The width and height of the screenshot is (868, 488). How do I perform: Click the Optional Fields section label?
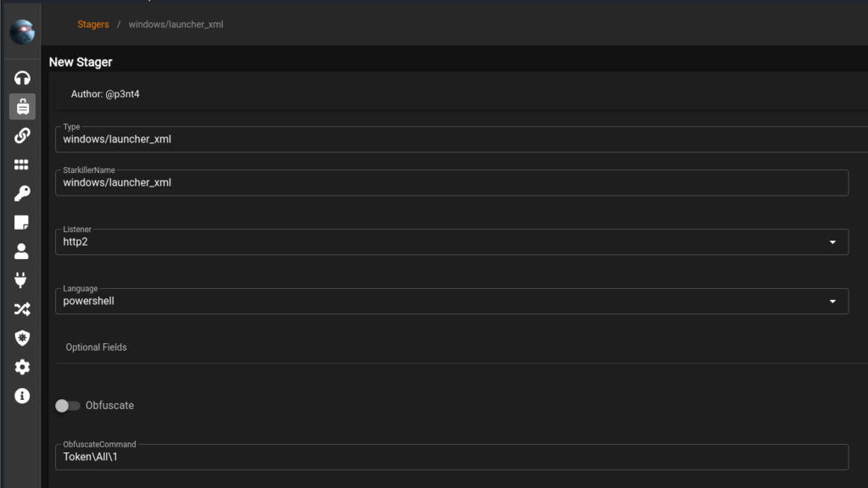(x=97, y=347)
